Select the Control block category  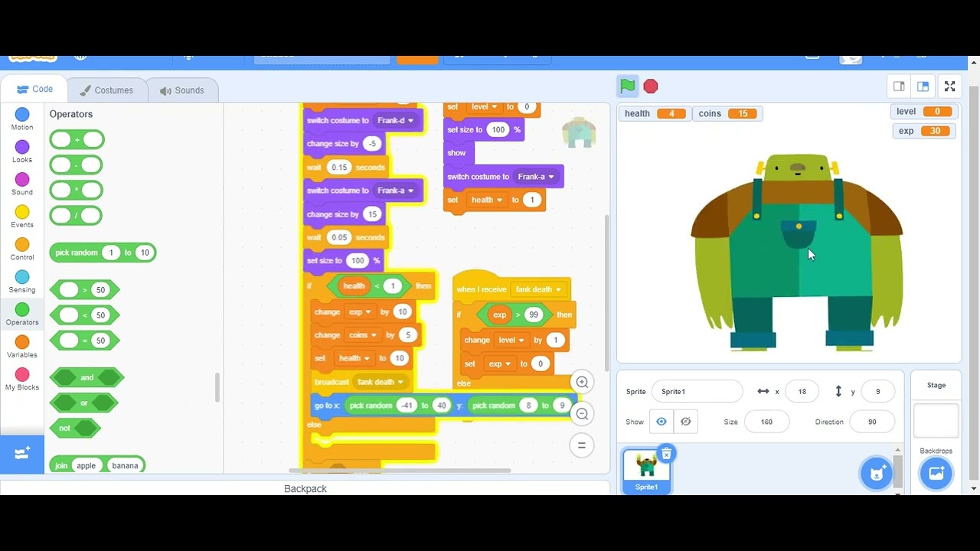pyautogui.click(x=22, y=249)
